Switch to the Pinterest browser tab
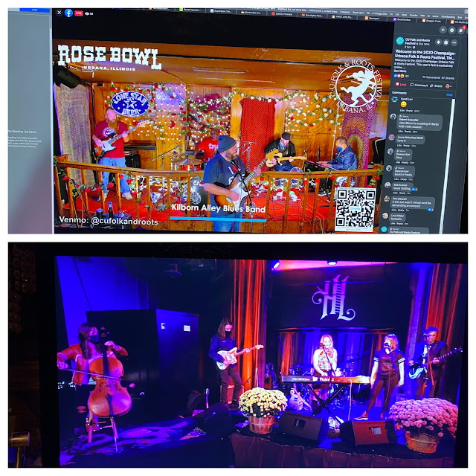Screen dimensions: 476x476 [283, 13]
